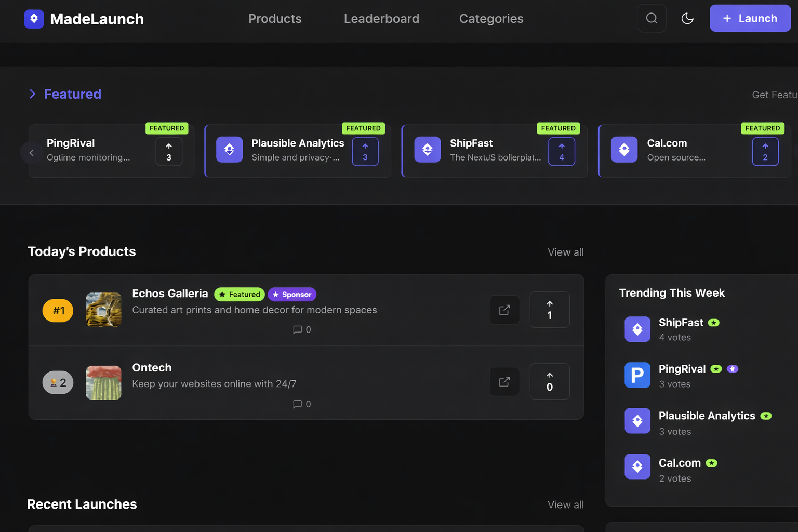Upvote Ontech
The height and width of the screenshot is (532, 798).
click(549, 381)
